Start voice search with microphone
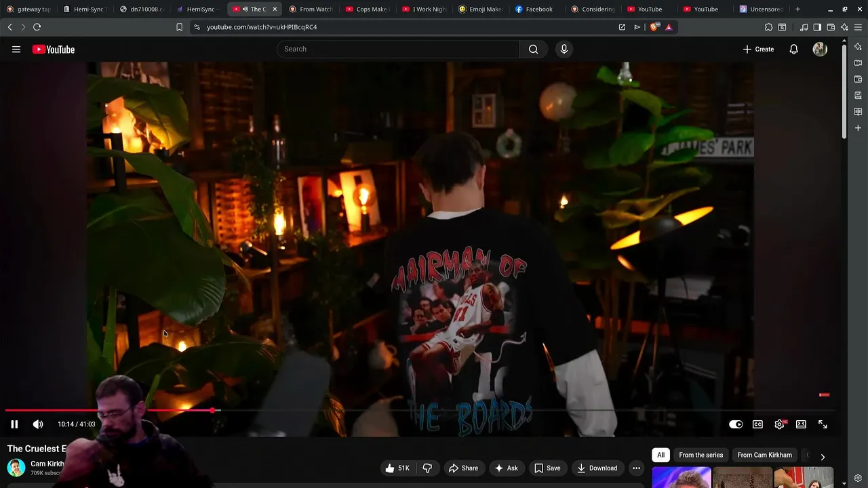868x488 pixels. [564, 49]
